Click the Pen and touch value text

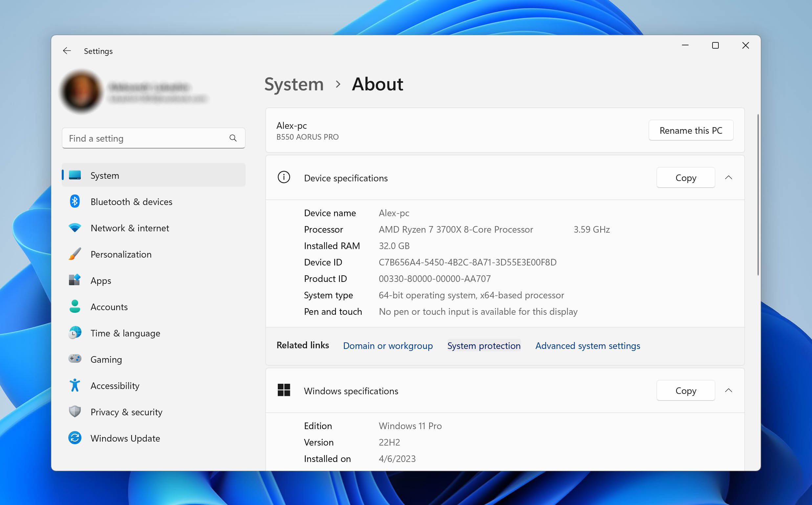478,311
